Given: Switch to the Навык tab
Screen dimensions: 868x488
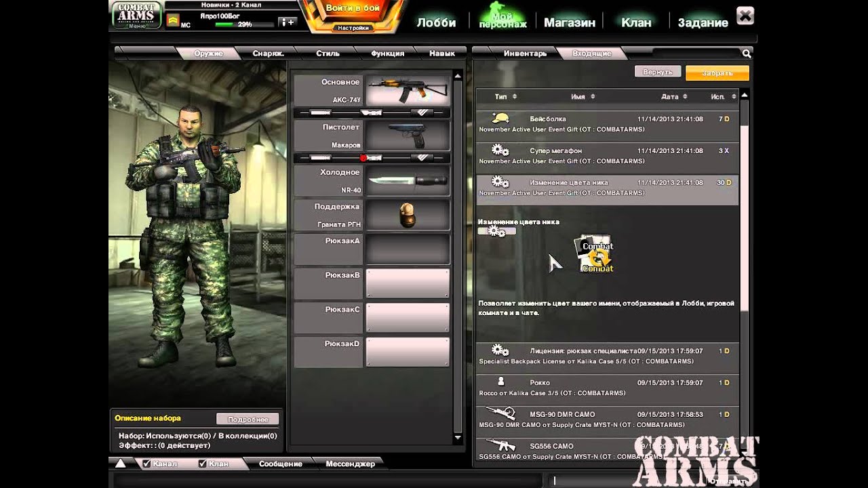Looking at the screenshot, I should pos(442,53).
